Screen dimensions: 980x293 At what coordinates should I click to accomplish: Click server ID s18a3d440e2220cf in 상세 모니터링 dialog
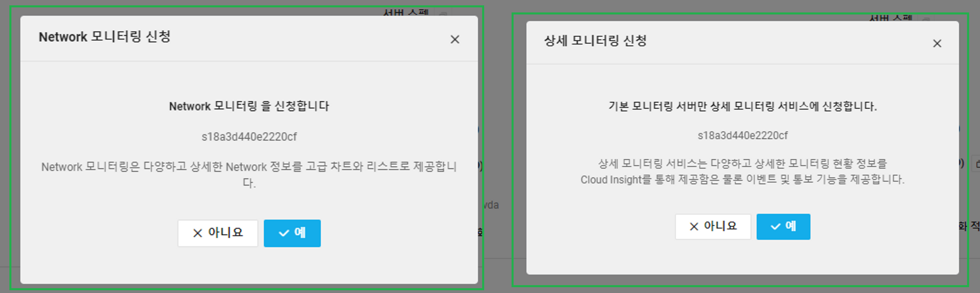pyautogui.click(x=742, y=135)
